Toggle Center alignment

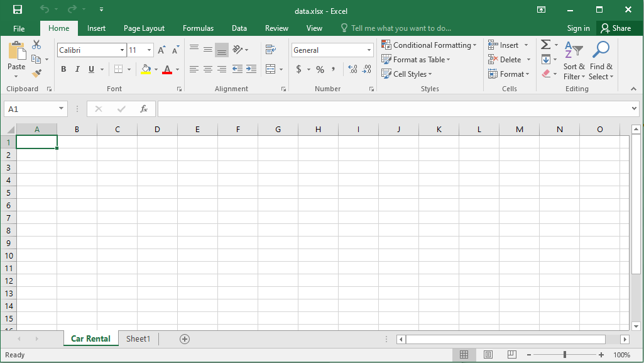tap(208, 69)
